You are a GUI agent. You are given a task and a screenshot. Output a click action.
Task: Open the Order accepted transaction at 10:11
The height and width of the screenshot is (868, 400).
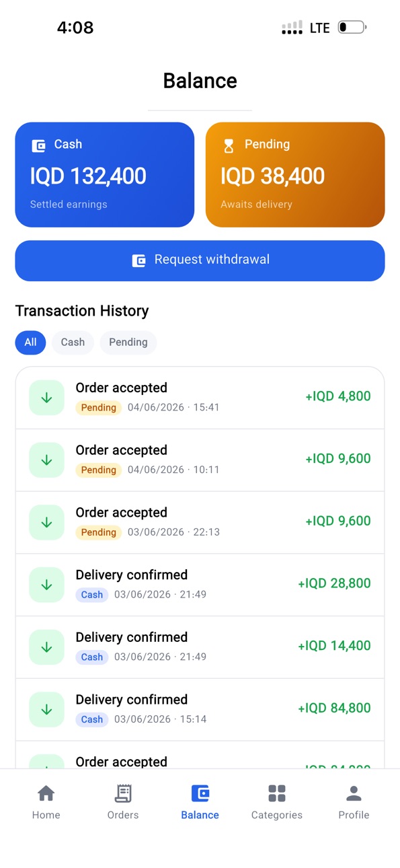click(200, 460)
